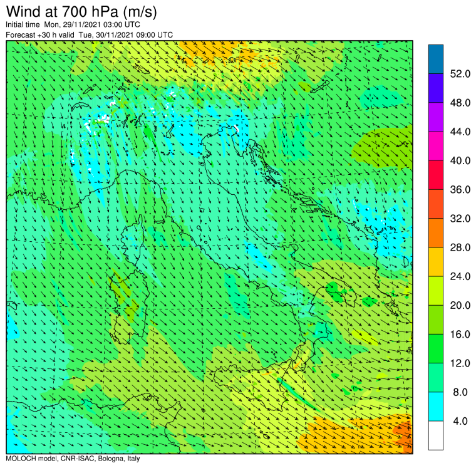Click the 16.0 colorbar label
The image size is (476, 468).
point(460,335)
